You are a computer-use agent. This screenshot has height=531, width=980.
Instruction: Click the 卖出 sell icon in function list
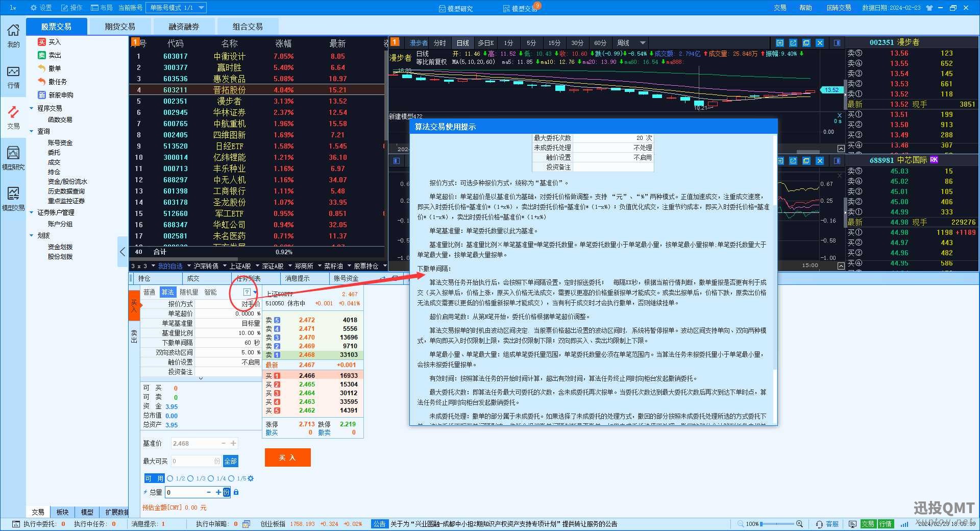[x=42, y=55]
